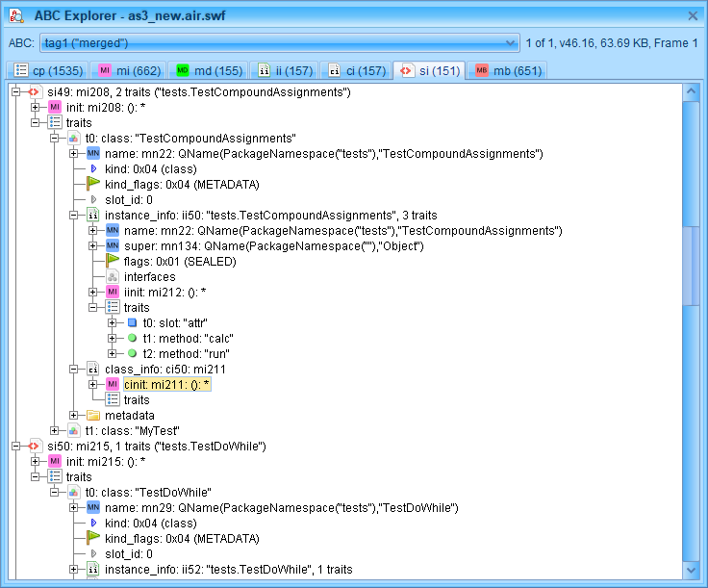708x588 pixels.
Task: Click the MI icon of init: mi208
Action: click(x=55, y=108)
